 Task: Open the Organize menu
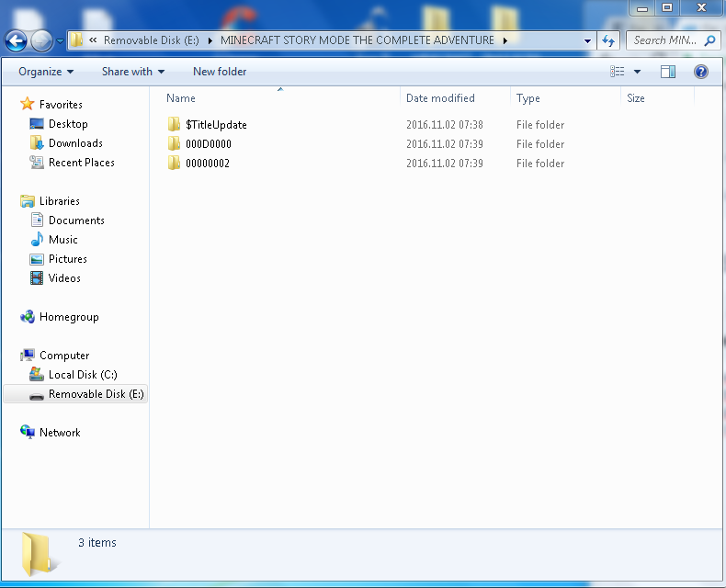(x=45, y=72)
